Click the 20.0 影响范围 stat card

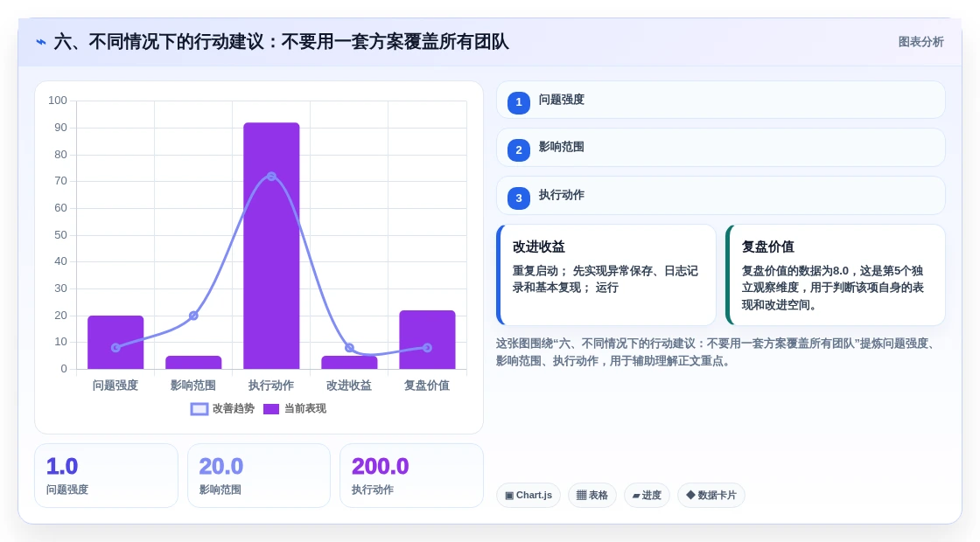(259, 476)
